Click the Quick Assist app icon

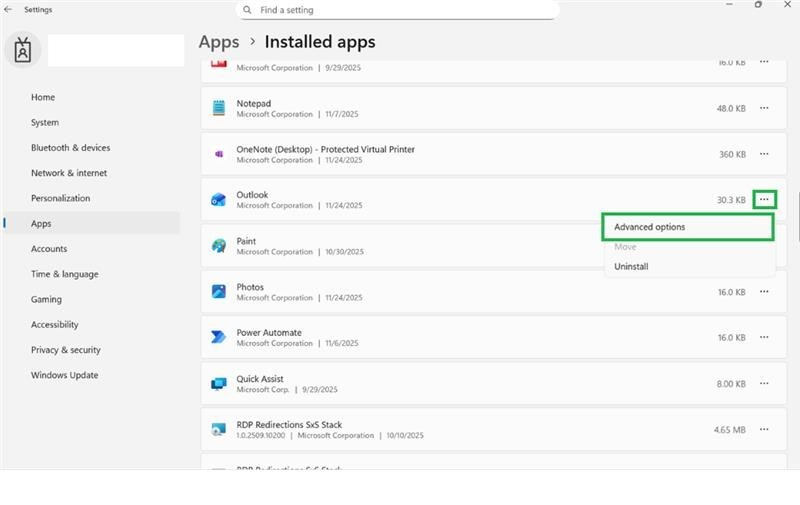point(218,384)
